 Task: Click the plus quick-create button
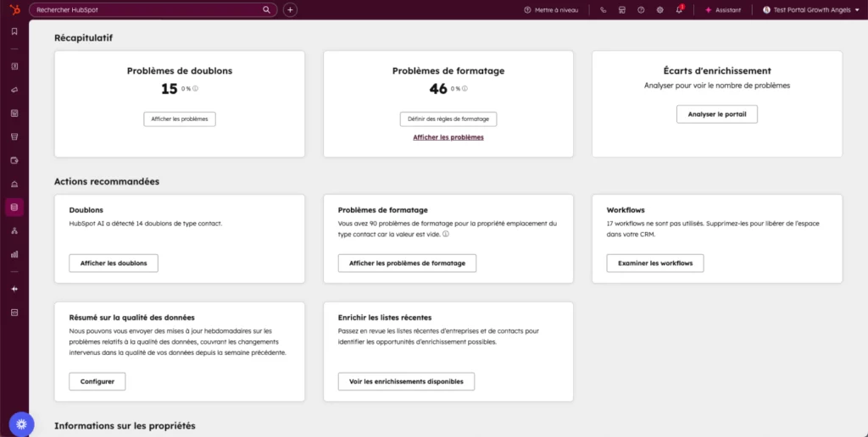(290, 10)
